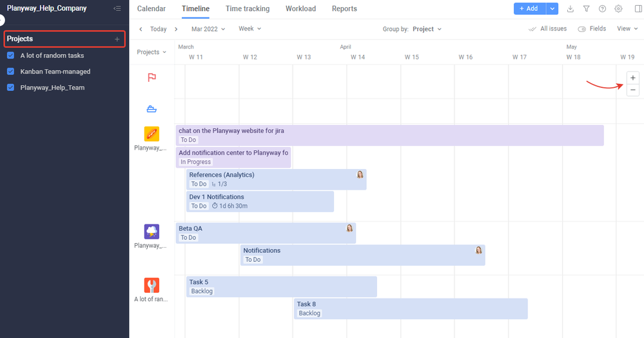644x338 pixels.
Task: Open the filter funnel icon
Action: pyautogui.click(x=586, y=8)
